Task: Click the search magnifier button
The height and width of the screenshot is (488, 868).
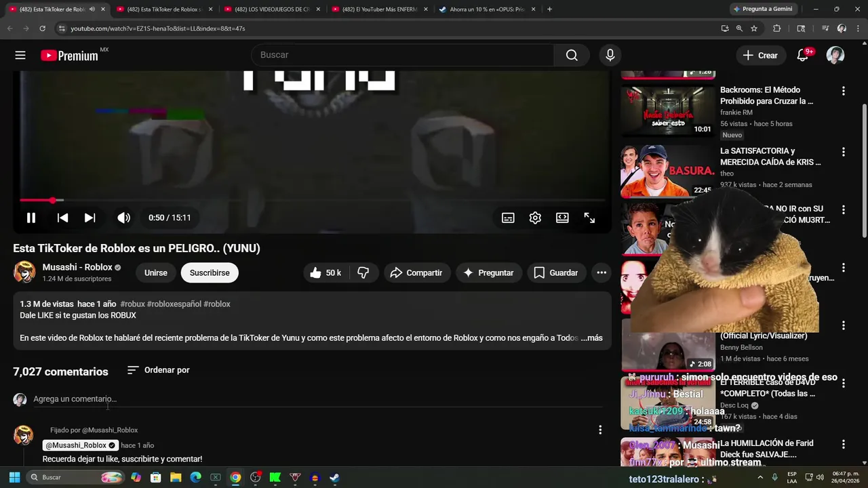Action: (572, 56)
